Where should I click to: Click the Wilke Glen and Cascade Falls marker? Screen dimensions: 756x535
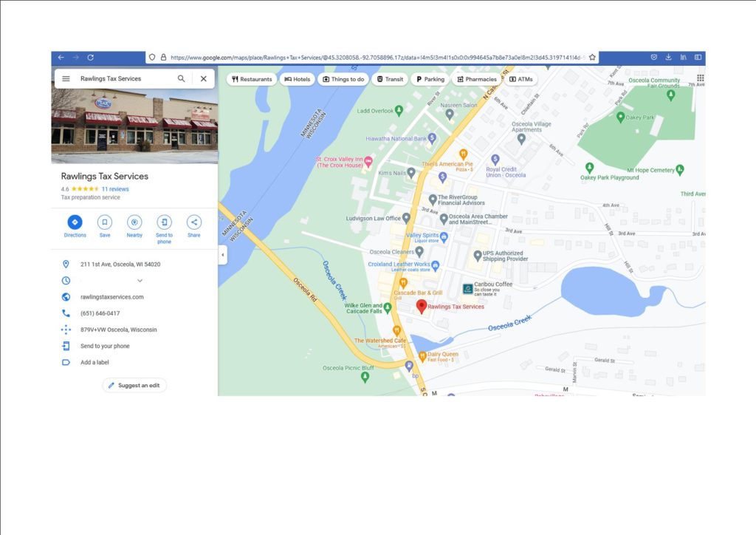[387, 308]
